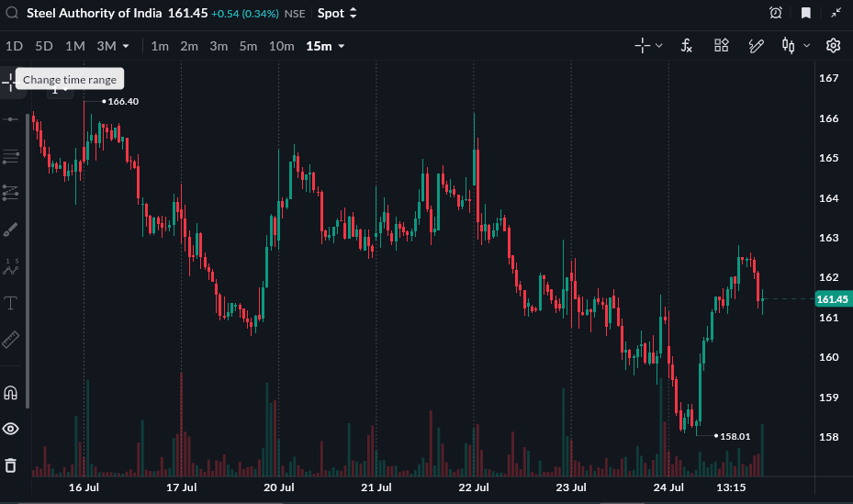This screenshot has width=853, height=504.
Task: Click the left toolbar vertical scrollbar
Action: click(x=28, y=261)
